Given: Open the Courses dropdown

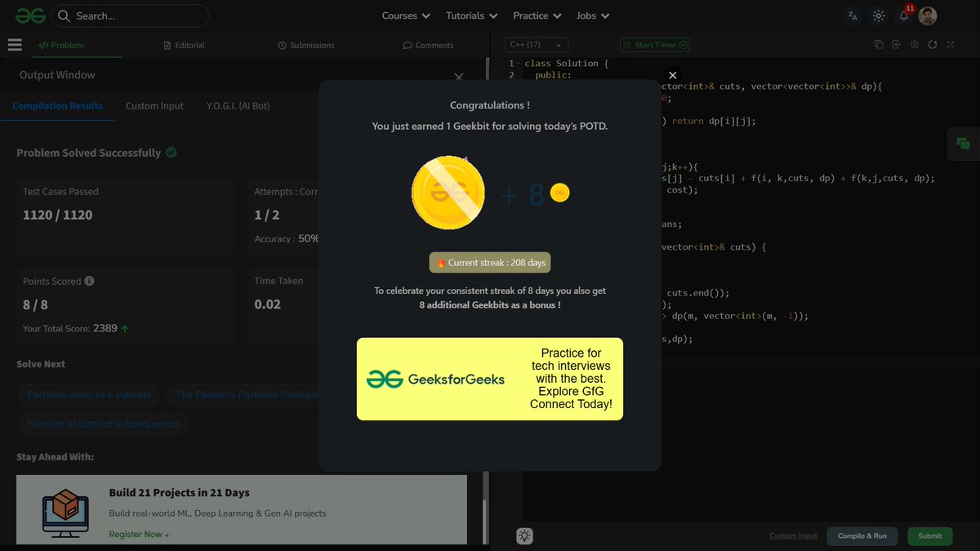Looking at the screenshot, I should (x=405, y=15).
